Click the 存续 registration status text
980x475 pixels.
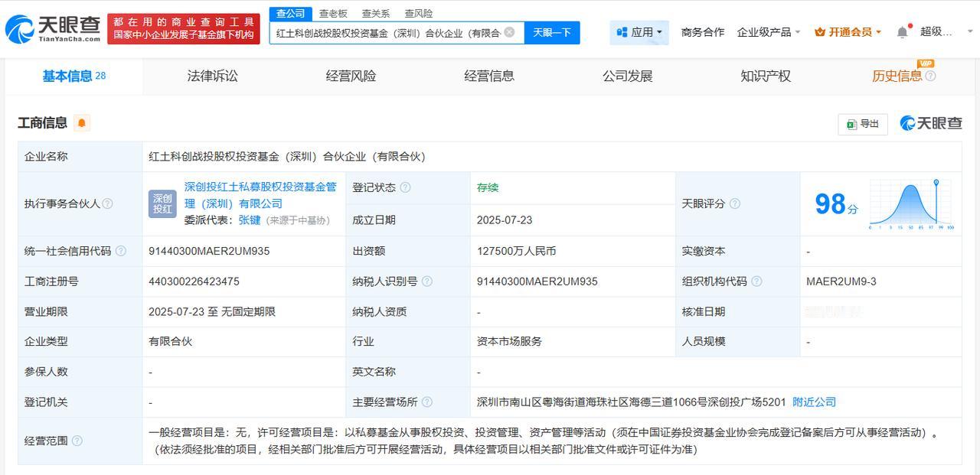coord(488,187)
